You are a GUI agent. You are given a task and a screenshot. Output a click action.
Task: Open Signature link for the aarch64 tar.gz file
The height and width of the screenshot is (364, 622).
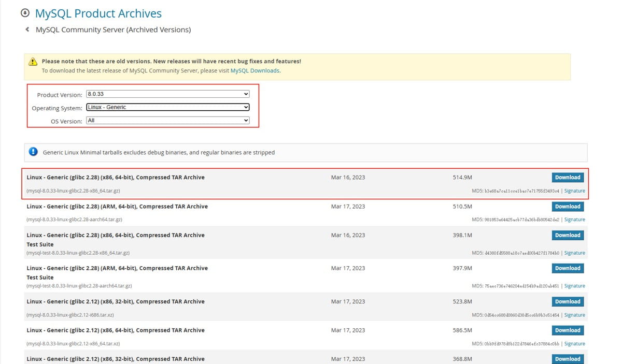(574, 220)
